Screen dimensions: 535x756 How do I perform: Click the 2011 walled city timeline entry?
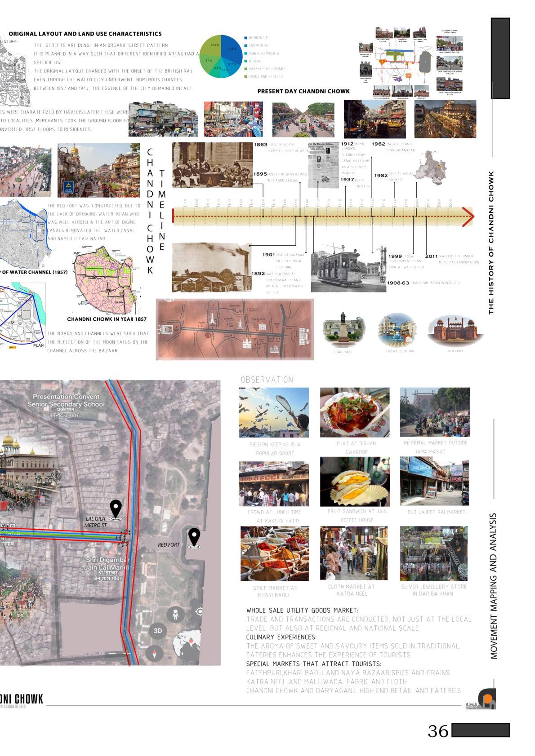point(452,259)
